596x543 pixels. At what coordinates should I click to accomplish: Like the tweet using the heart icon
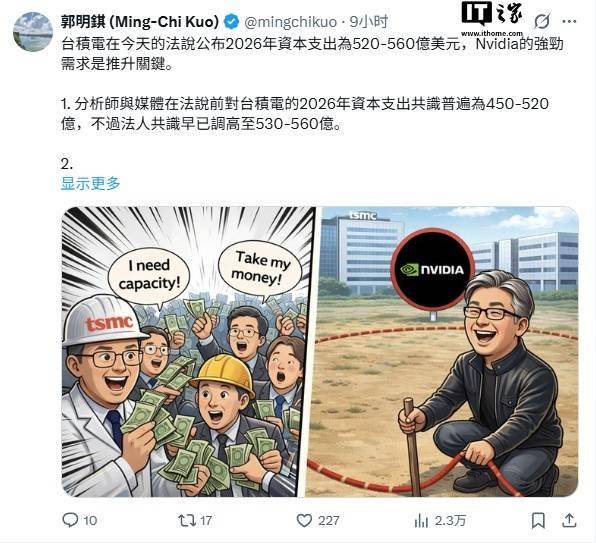click(x=304, y=520)
